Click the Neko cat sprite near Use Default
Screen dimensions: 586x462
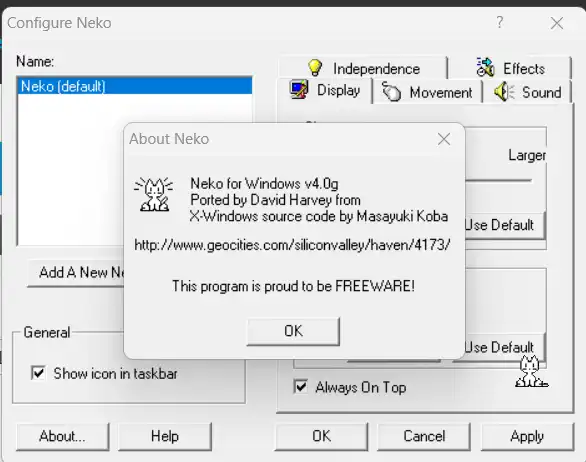(x=531, y=372)
